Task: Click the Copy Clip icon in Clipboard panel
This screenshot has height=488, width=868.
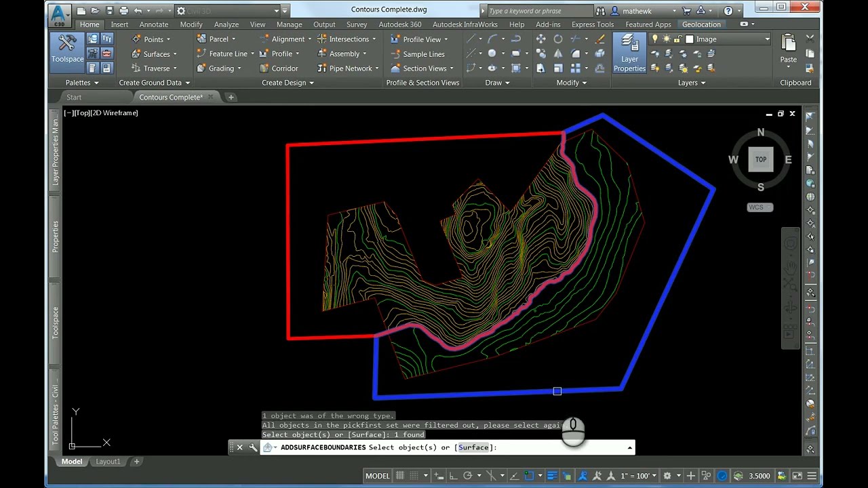Action: [810, 54]
